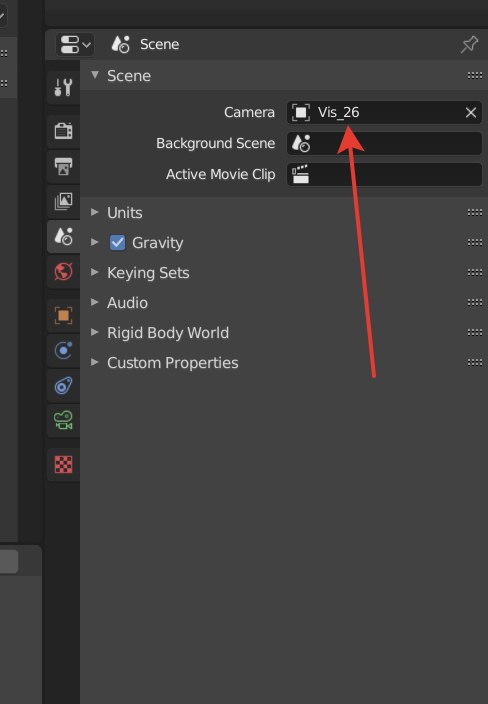Open the Render properties tab
Viewport: 488px width, 704px height.
point(63,131)
